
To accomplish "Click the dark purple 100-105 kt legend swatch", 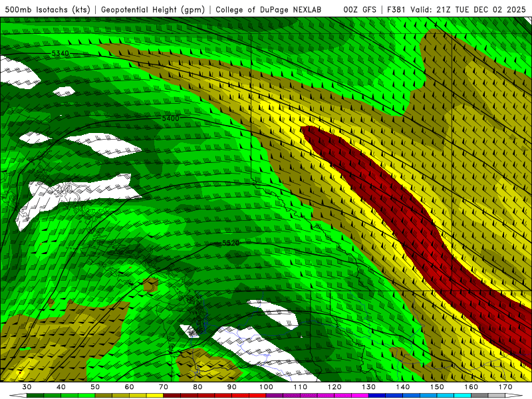I will 275,396.
